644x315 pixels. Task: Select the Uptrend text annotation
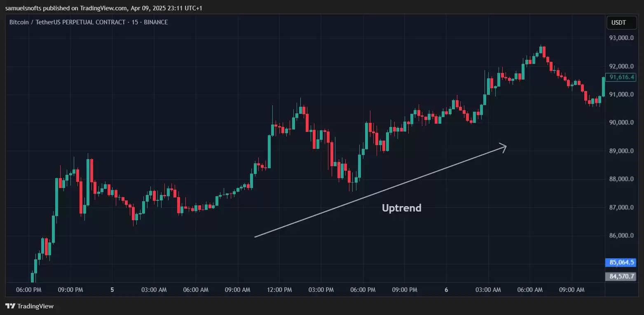[401, 208]
